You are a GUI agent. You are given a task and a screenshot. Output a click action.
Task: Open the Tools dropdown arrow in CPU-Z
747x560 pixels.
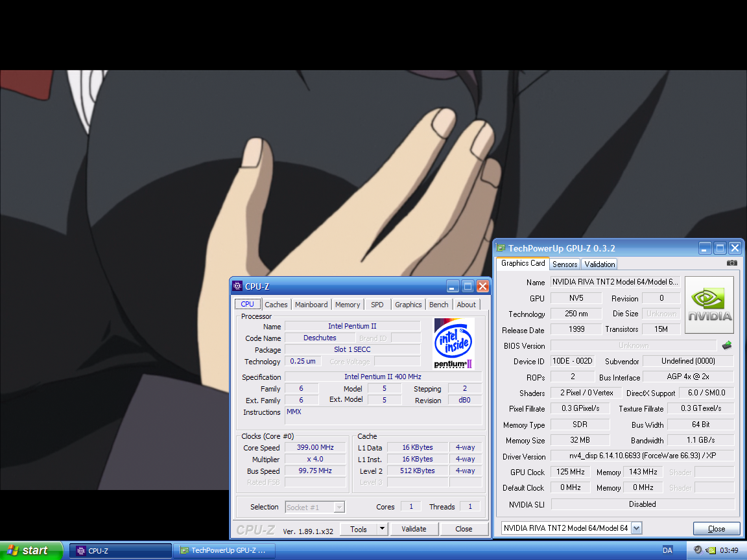[382, 529]
